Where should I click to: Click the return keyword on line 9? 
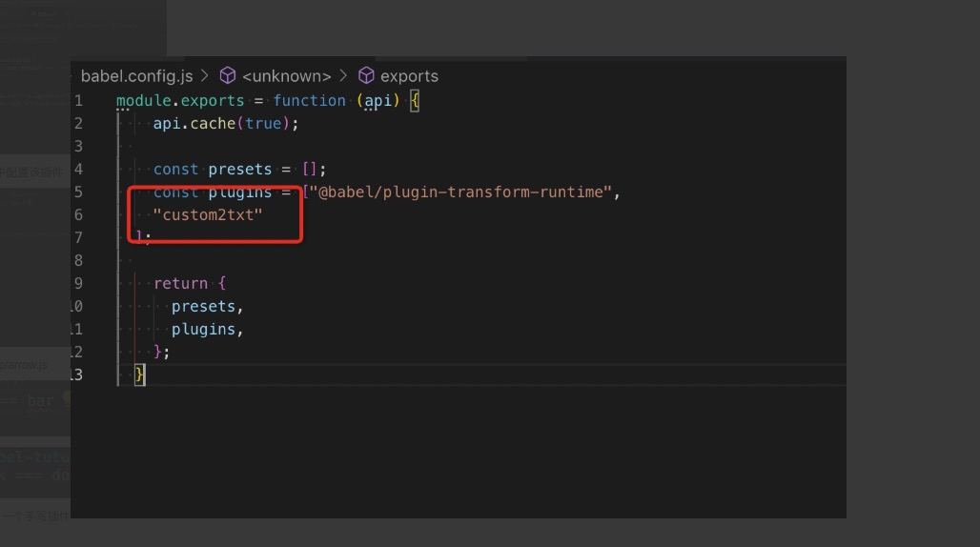click(x=180, y=283)
